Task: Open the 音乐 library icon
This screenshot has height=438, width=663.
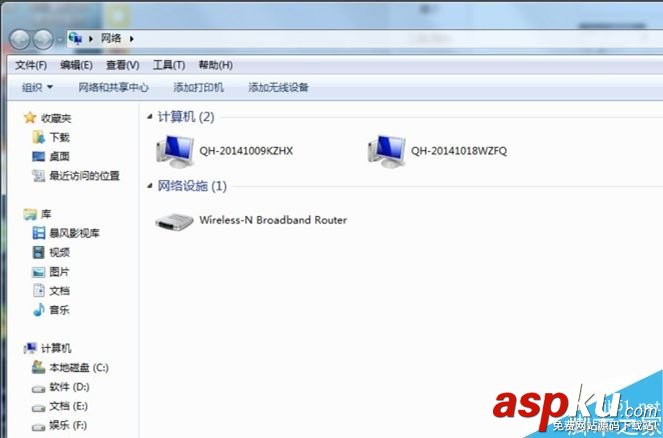Action: (x=38, y=310)
